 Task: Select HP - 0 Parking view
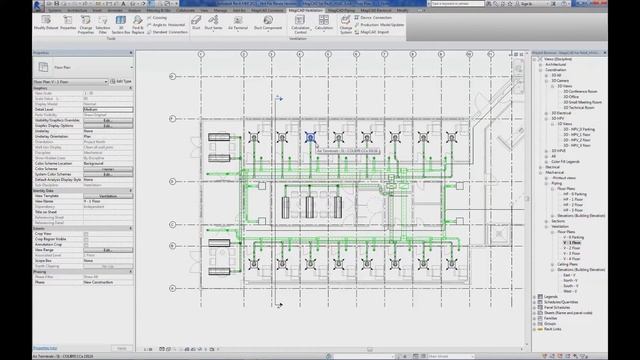tap(575, 194)
